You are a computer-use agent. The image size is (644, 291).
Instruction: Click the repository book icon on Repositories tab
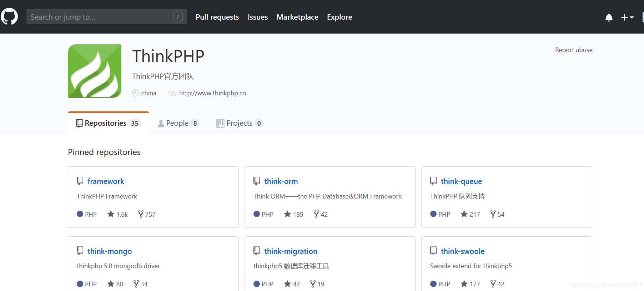click(x=79, y=123)
